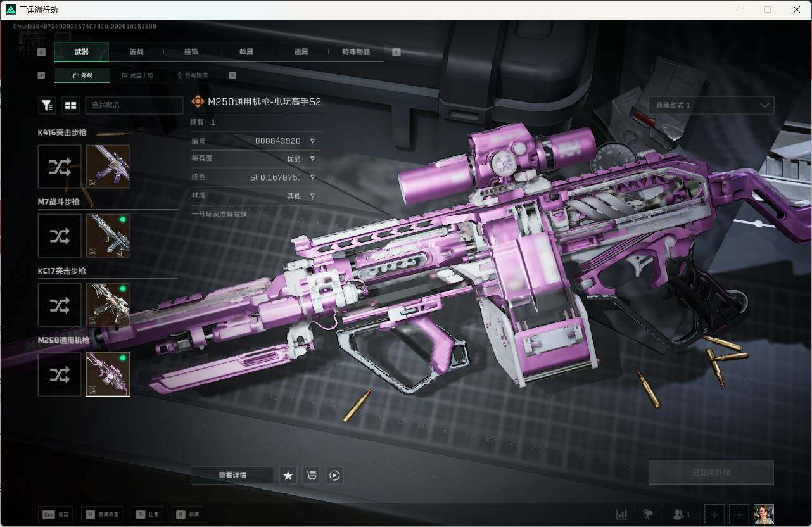
Task: Shuffle random skin for K416突击步枪
Action: (60, 167)
